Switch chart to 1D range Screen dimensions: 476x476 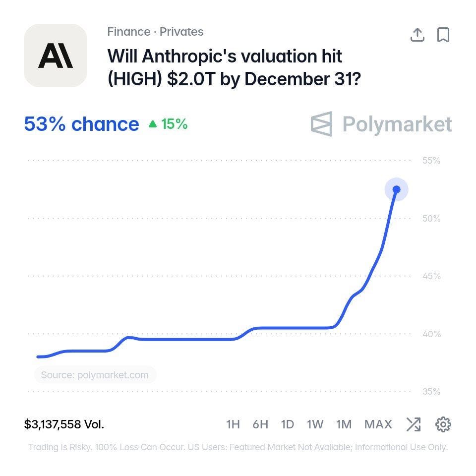tap(287, 424)
